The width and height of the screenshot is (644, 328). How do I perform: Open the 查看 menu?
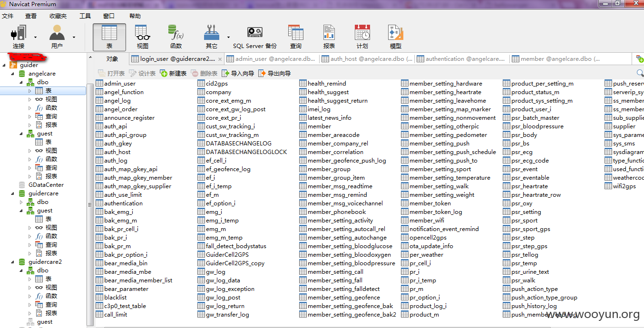[x=31, y=16]
